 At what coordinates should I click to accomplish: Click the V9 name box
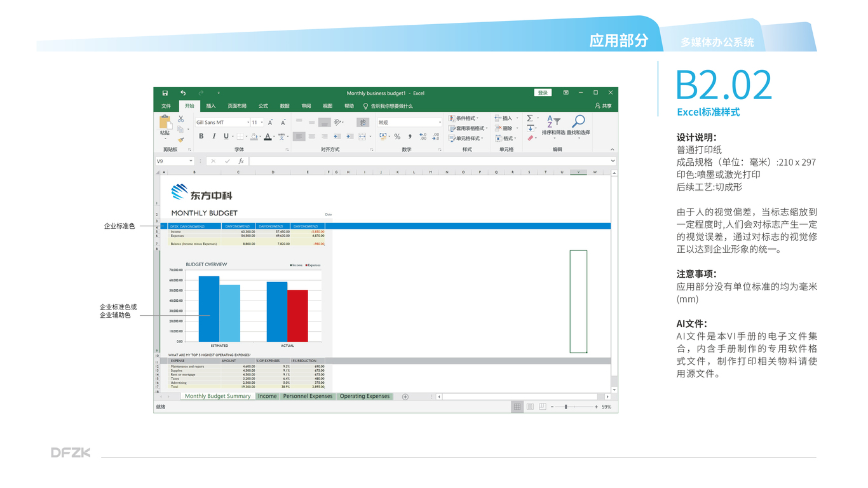(x=175, y=161)
